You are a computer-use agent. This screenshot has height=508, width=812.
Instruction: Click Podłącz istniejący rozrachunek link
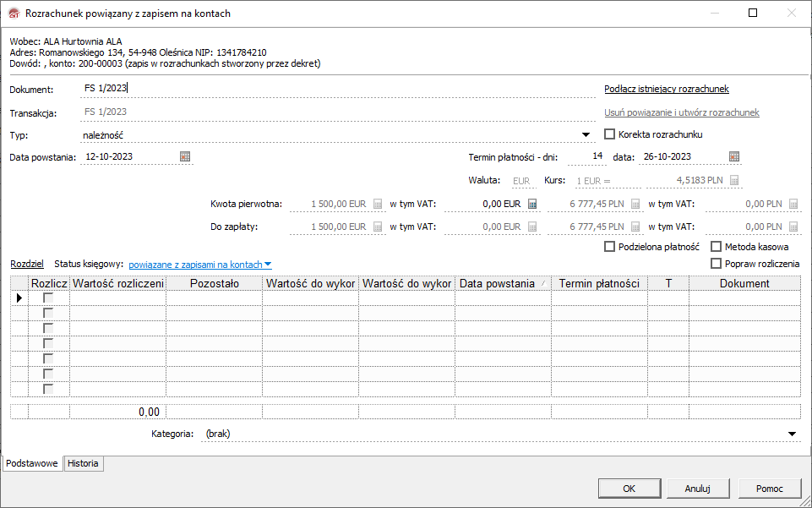click(x=667, y=89)
